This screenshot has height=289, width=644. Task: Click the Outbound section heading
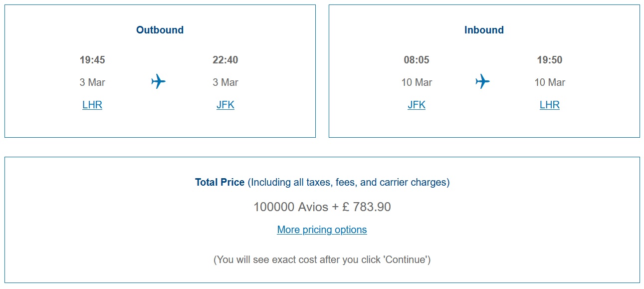tap(160, 30)
